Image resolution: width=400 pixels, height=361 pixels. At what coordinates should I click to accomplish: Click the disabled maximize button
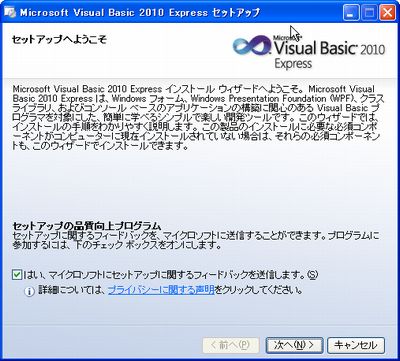click(x=369, y=13)
